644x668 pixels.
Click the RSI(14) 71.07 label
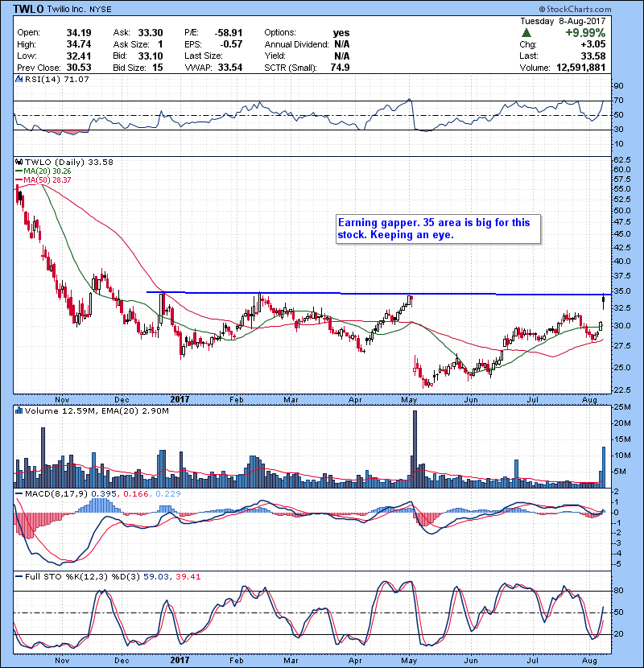[56, 79]
